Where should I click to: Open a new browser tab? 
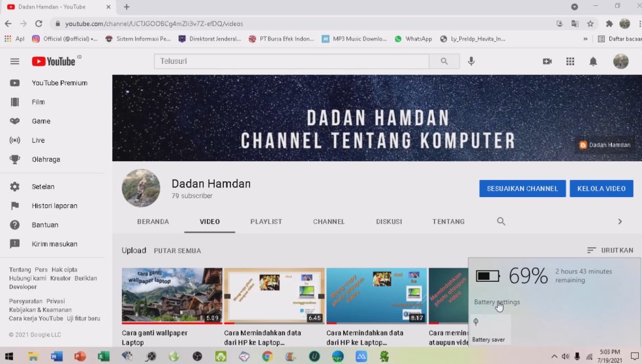point(127,7)
